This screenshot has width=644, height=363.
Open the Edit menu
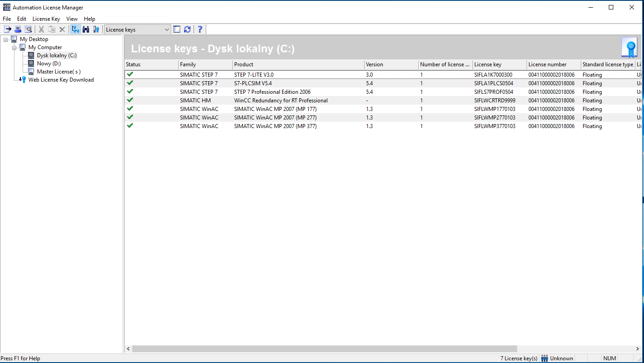tap(22, 19)
